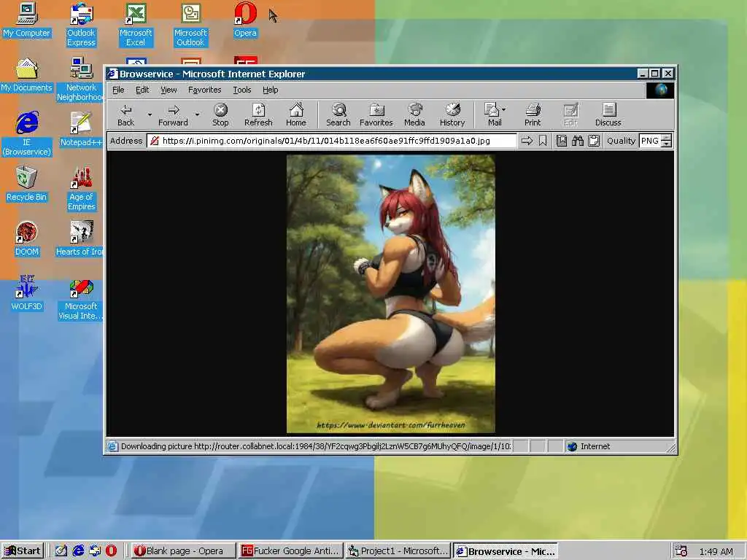This screenshot has height=560, width=747.
Task: Select Microsoft Outlook desktop shortcut
Action: pos(190,25)
